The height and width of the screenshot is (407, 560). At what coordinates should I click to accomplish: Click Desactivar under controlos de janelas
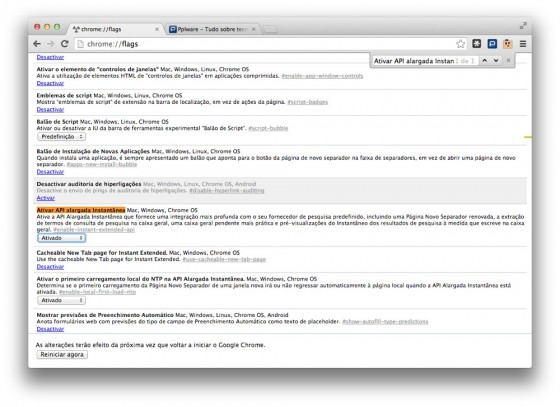50,83
